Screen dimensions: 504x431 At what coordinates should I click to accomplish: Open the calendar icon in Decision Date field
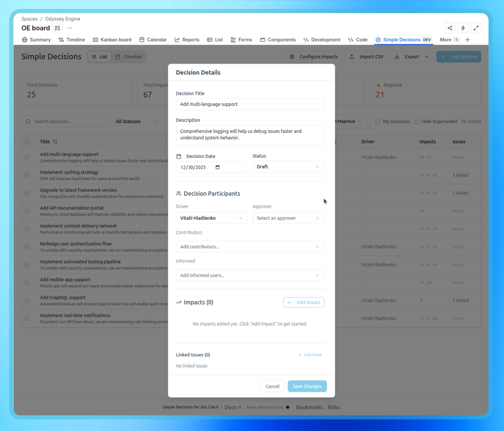pos(218,167)
